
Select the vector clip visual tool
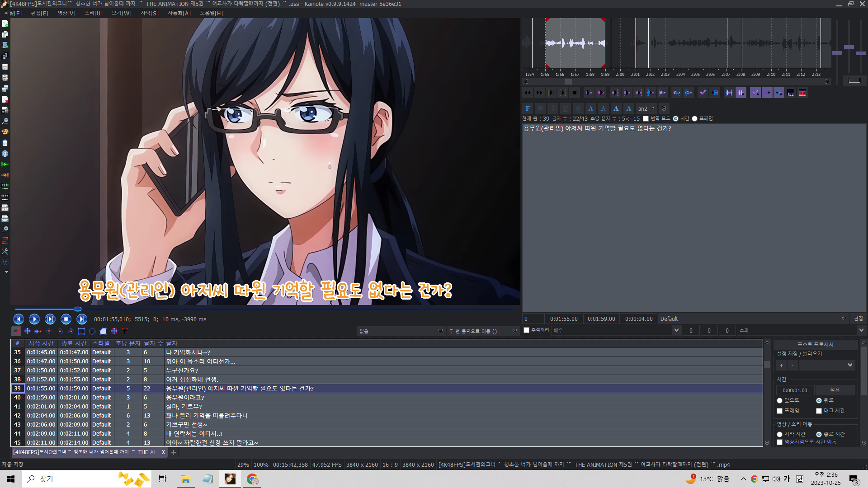(93, 331)
